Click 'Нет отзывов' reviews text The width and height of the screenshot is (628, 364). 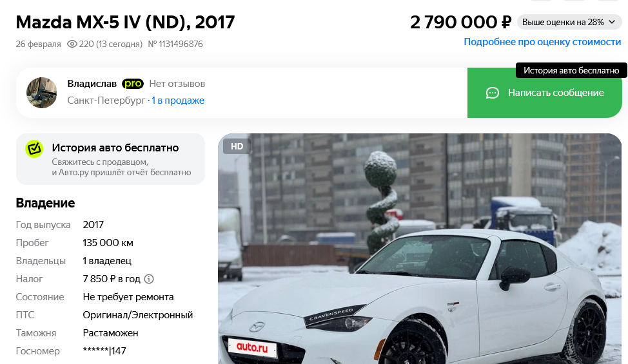177,84
